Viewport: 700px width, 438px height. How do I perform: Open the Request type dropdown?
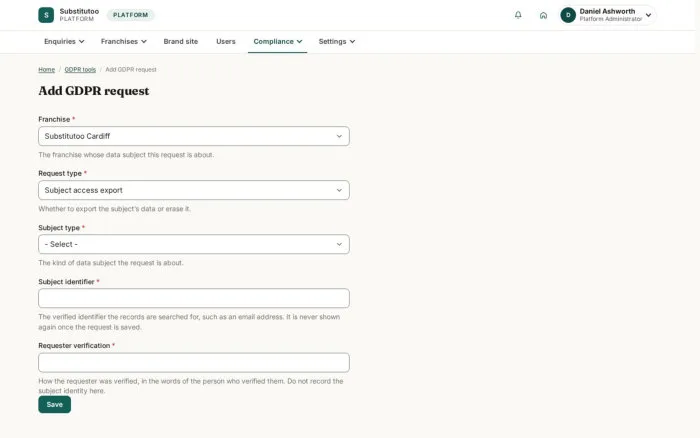(x=194, y=190)
